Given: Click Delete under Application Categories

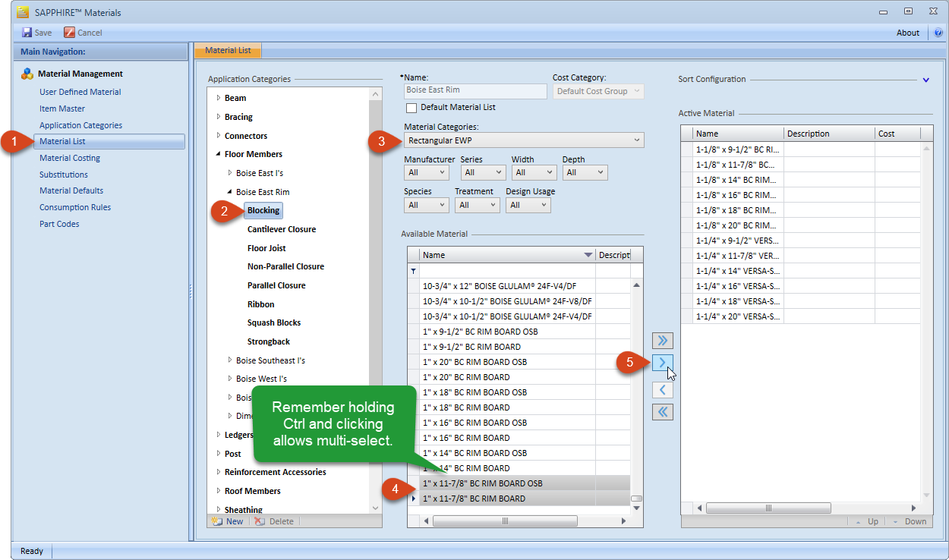Looking at the screenshot, I should 274,521.
